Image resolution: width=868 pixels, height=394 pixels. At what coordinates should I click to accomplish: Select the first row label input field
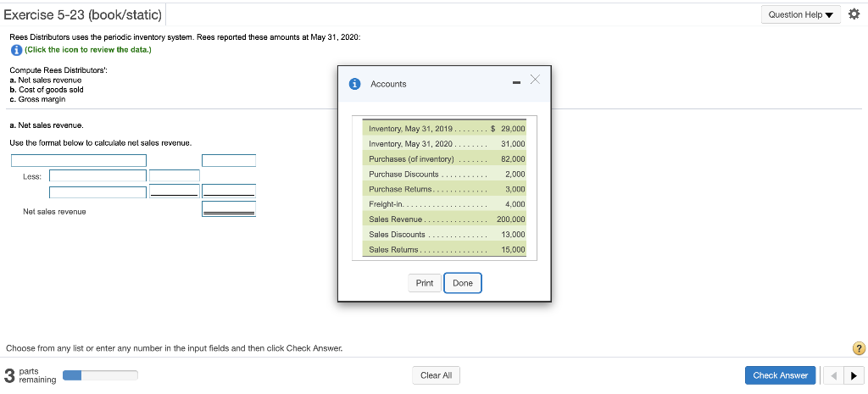click(x=79, y=160)
